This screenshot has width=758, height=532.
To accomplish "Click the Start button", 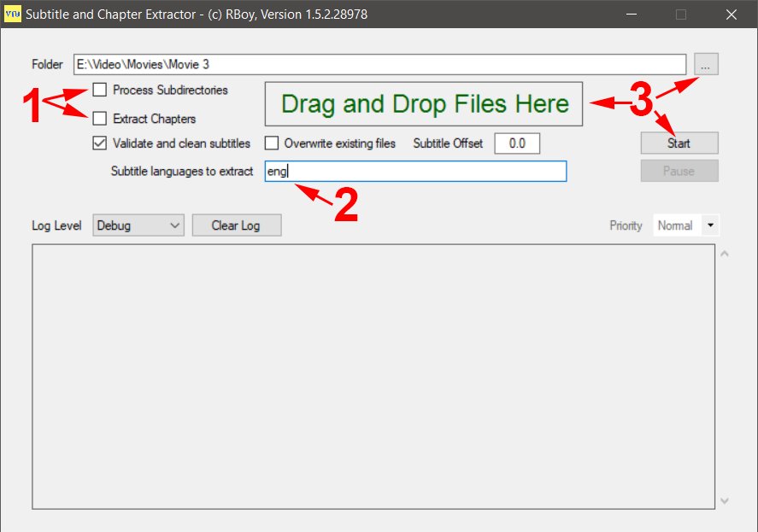I will [x=679, y=143].
